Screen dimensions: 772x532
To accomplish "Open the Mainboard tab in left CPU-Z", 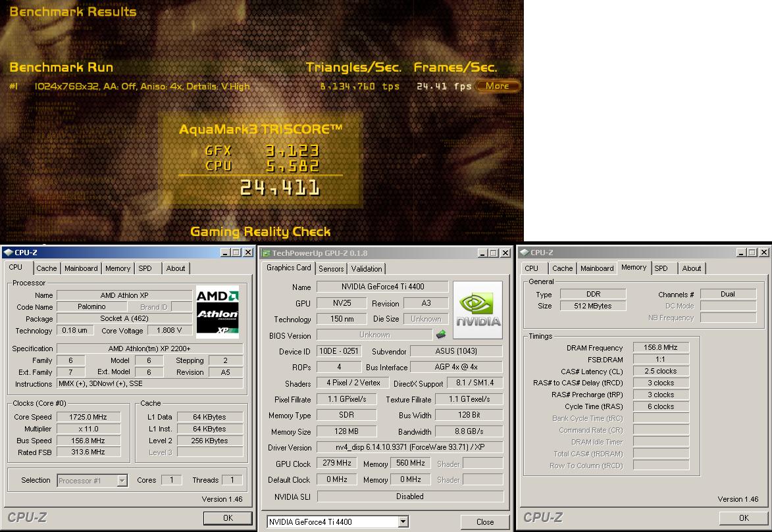I will 81,268.
